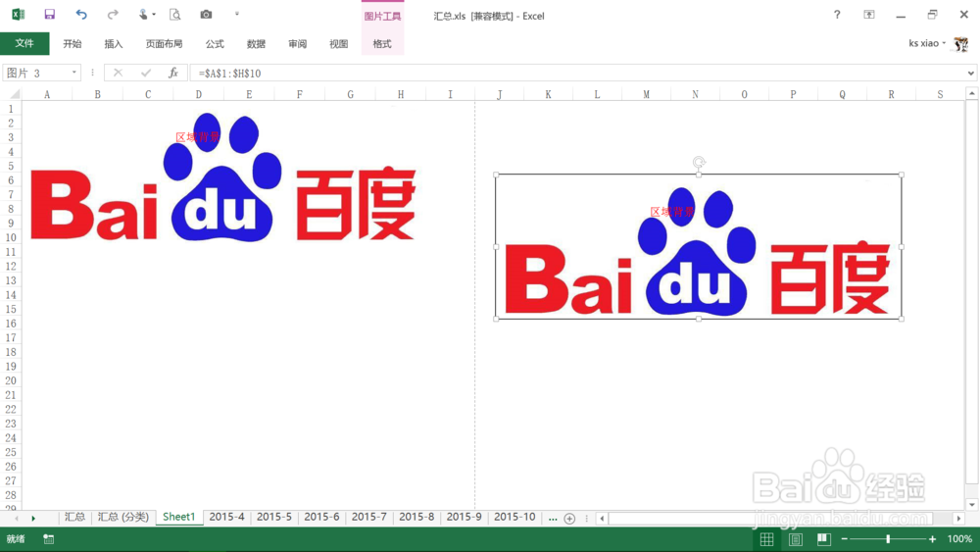The width and height of the screenshot is (980, 552).
Task: Expand the name box dropdown arrow
Action: pyautogui.click(x=74, y=73)
